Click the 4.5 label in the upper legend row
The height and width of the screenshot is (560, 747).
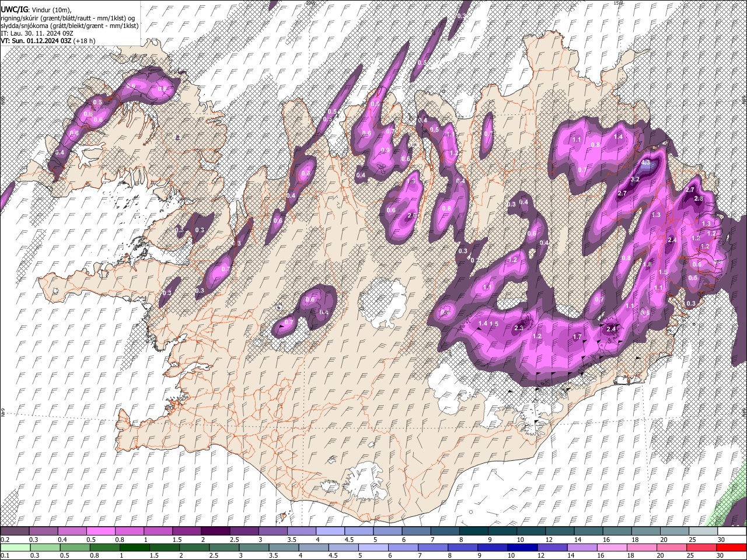(x=349, y=540)
